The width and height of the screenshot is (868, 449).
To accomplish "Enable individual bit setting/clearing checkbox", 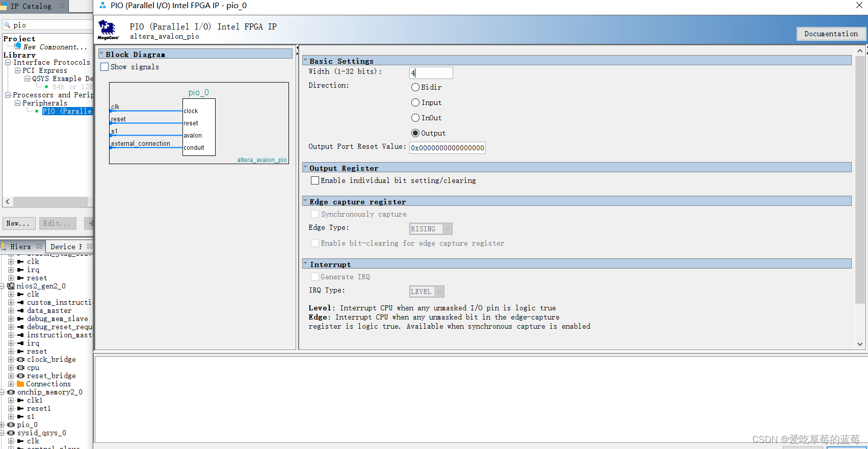I will click(x=315, y=180).
